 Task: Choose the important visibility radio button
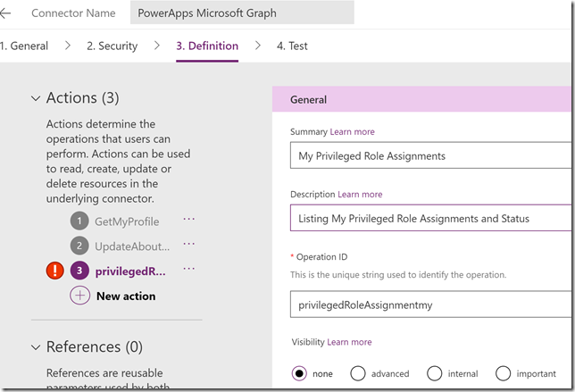[504, 373]
